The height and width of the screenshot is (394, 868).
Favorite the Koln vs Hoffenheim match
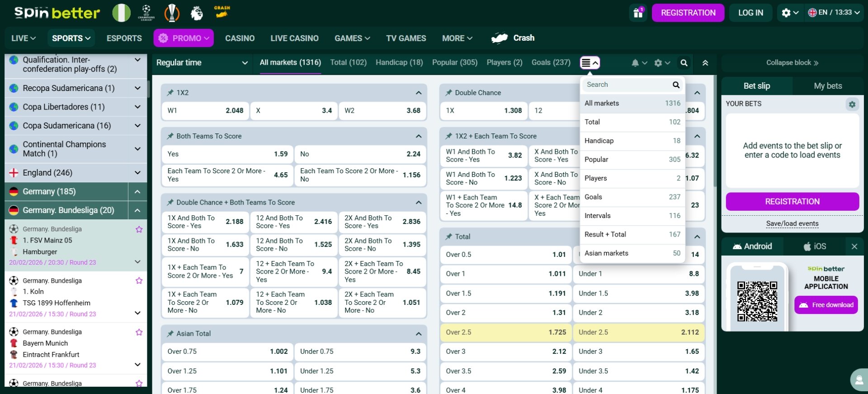tap(139, 280)
